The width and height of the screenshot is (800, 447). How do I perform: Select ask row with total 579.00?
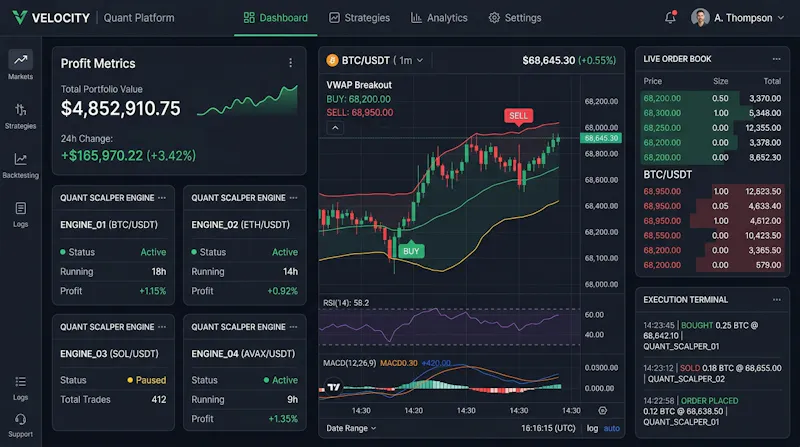coord(712,265)
